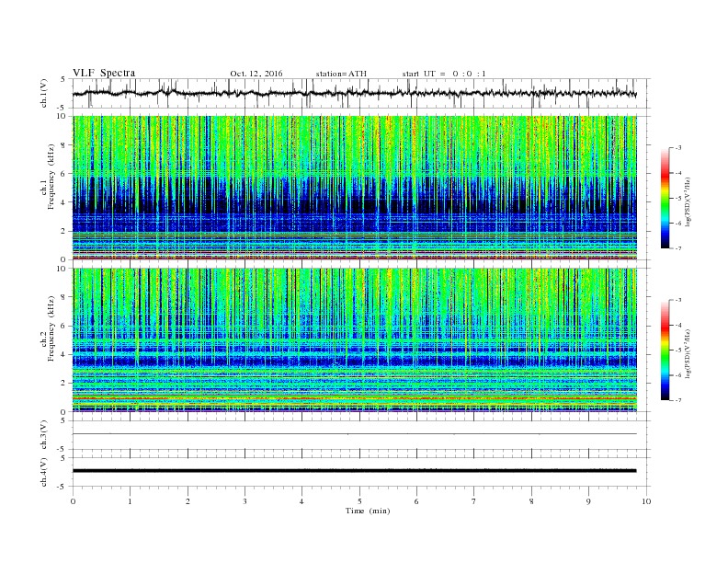728x563 pixels.
Task: Click the thick ch.4(V) signal trace
Action: point(355,471)
